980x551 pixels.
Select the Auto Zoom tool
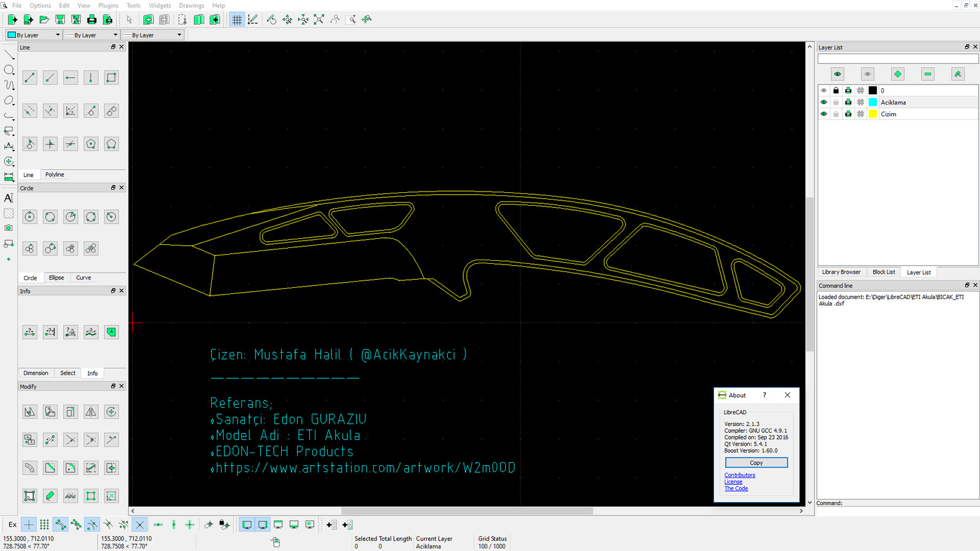point(318,20)
